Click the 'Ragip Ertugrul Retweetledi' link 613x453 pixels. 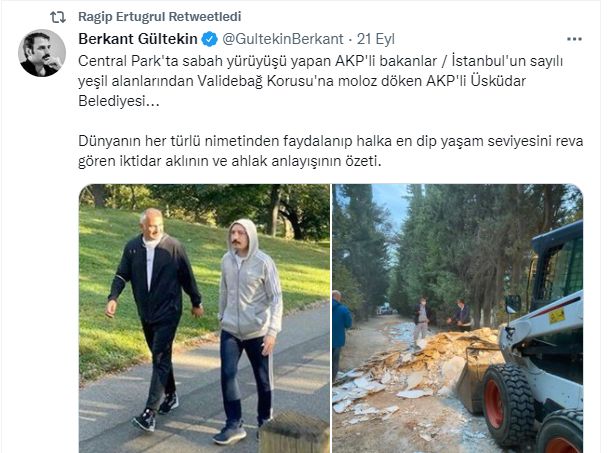pos(160,17)
